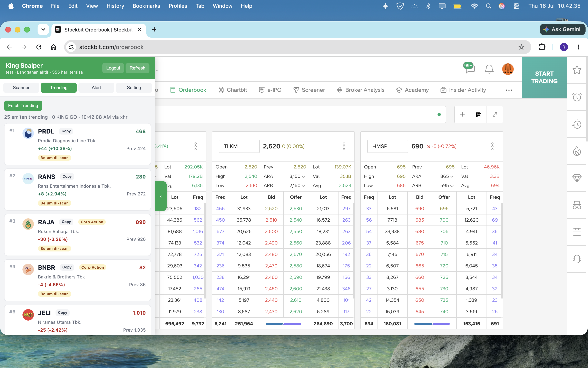This screenshot has width=588, height=368.
Task: Switch to Setting tab
Action: point(134,88)
